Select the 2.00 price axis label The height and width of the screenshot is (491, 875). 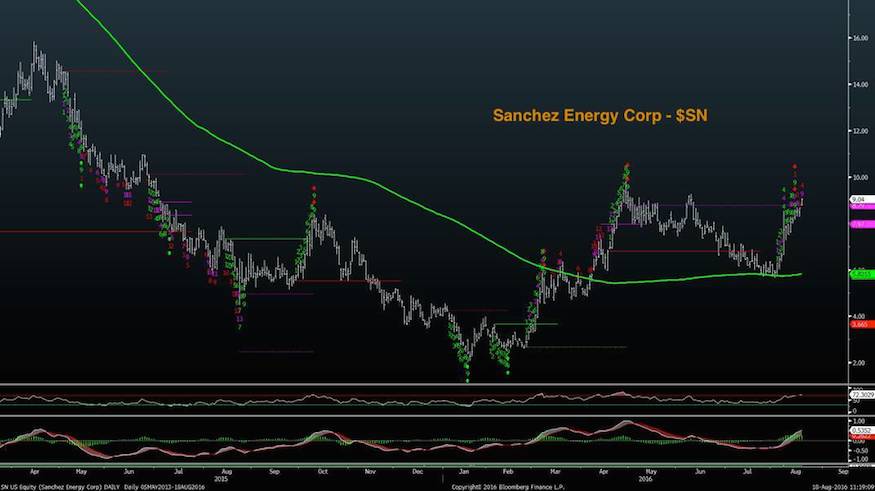(x=860, y=363)
